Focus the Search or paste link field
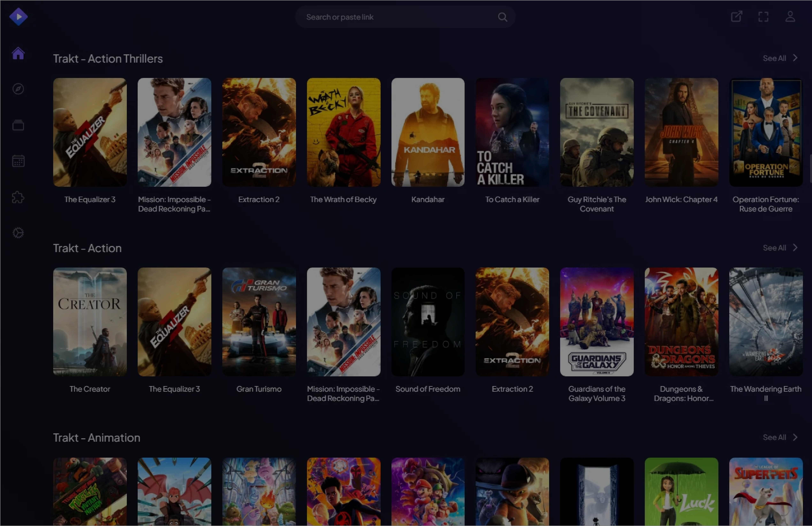 pos(405,17)
